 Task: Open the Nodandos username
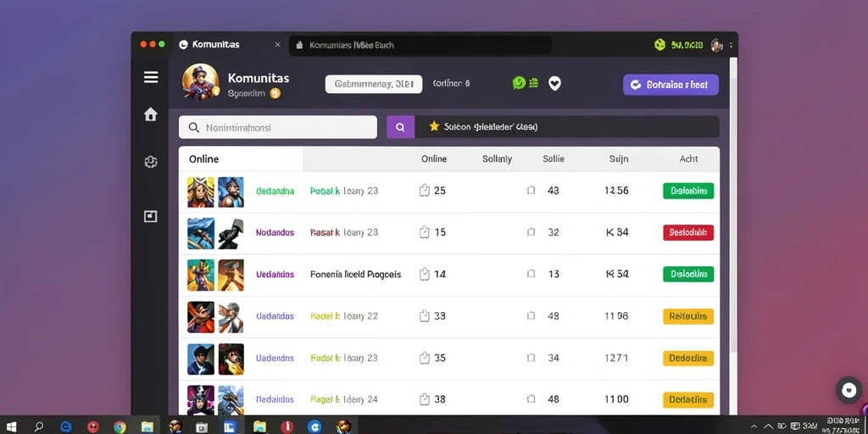(x=275, y=232)
